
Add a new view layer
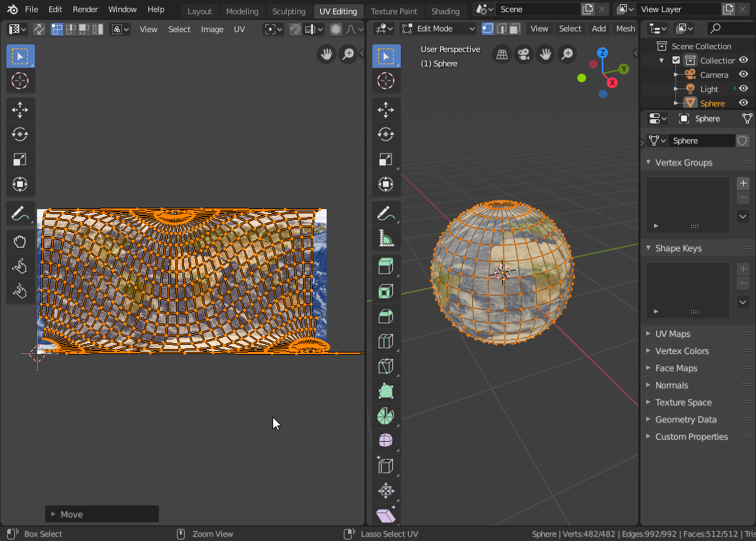pos(728,9)
